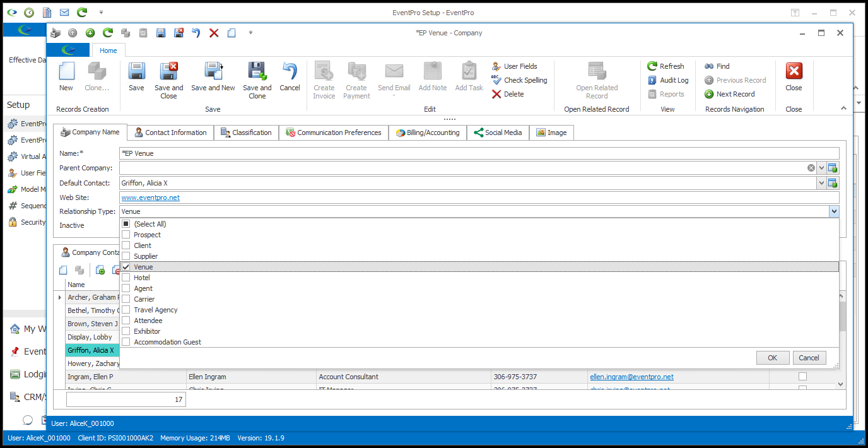
Task: Click the green refresh icon in company window title bar
Action: pyautogui.click(x=108, y=33)
